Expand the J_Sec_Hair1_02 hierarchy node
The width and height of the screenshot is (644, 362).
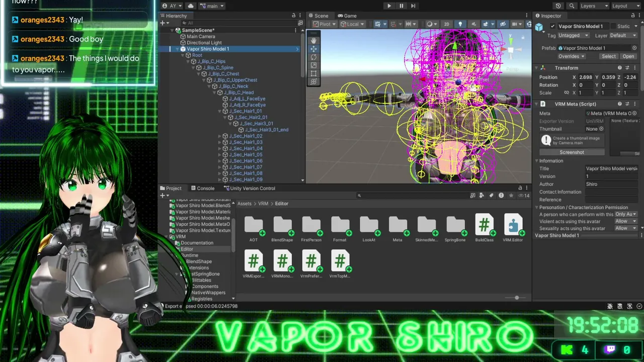tap(220, 136)
